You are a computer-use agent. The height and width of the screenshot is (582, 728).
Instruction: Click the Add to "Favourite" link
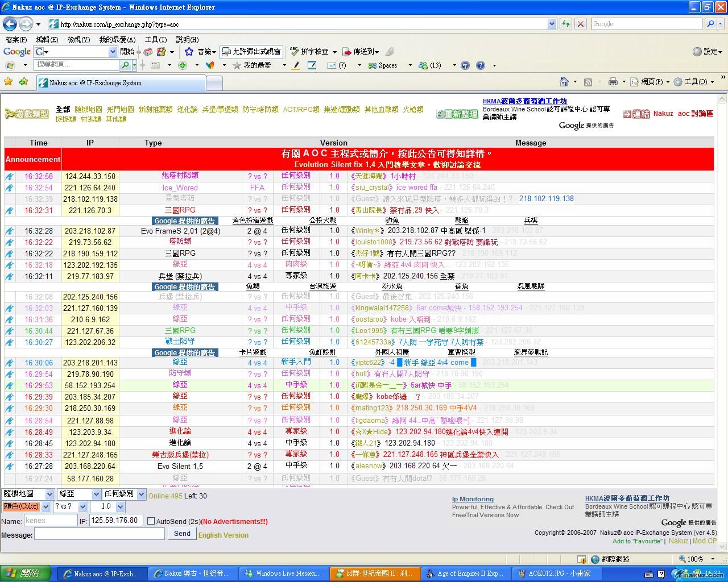(x=638, y=541)
